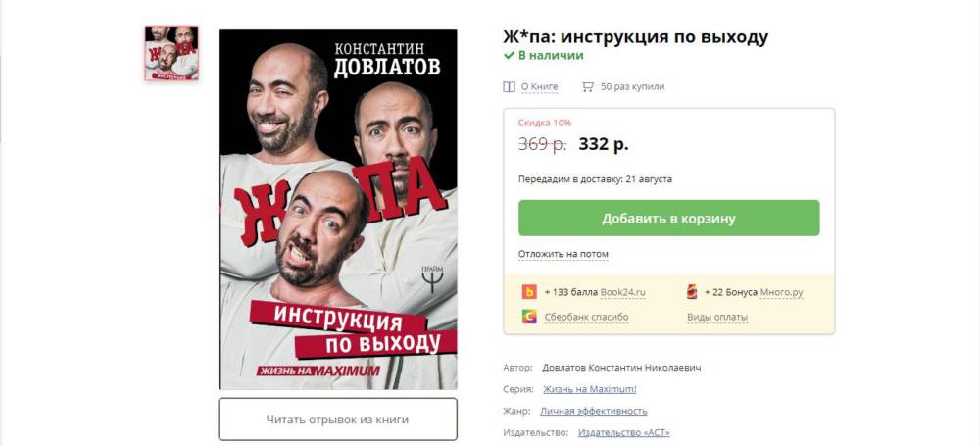The height and width of the screenshot is (446, 980).
Task: Open the О Книге section link
Action: (x=539, y=87)
